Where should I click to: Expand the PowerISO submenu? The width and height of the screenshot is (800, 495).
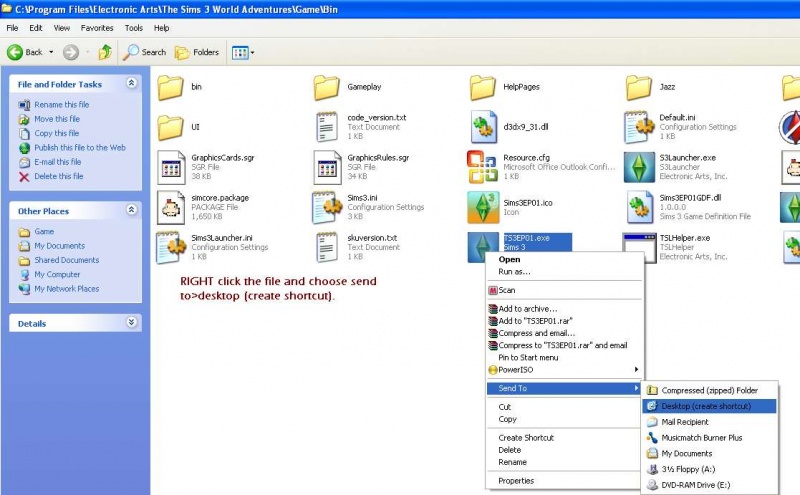(x=565, y=370)
